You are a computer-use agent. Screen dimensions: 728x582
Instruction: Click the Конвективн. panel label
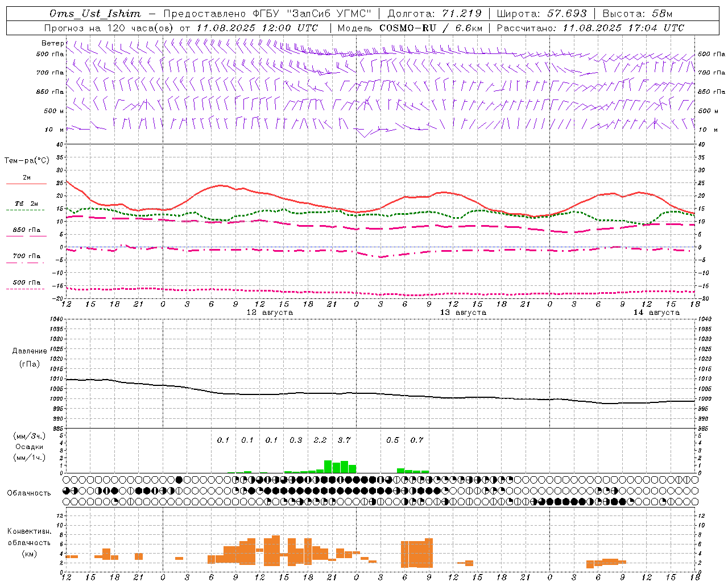tap(30, 531)
